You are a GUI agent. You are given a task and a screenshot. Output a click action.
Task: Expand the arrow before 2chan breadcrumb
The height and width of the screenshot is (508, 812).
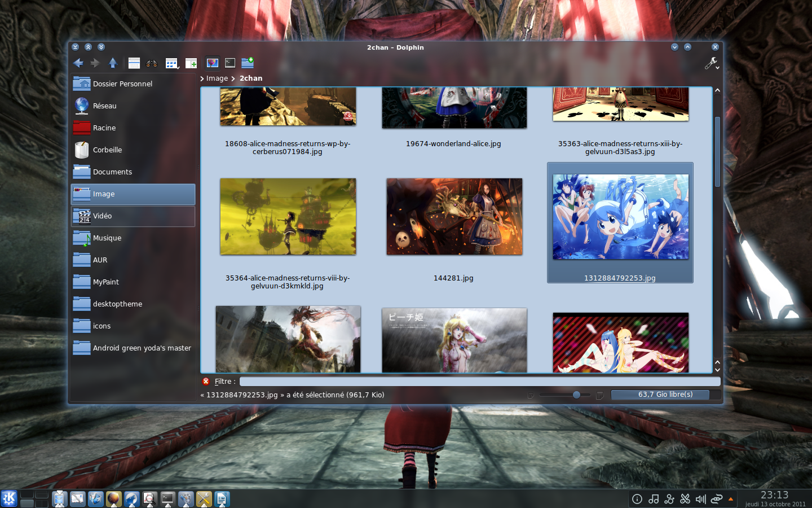[x=233, y=78]
